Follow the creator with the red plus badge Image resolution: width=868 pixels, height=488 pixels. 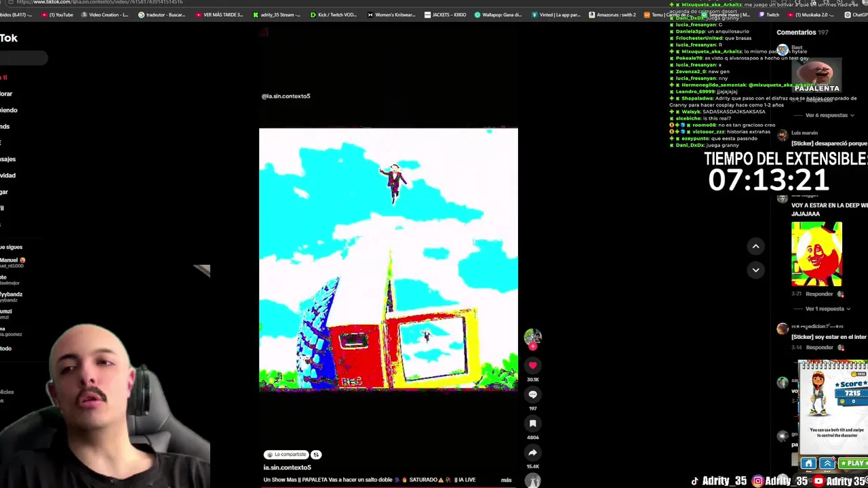(533, 346)
